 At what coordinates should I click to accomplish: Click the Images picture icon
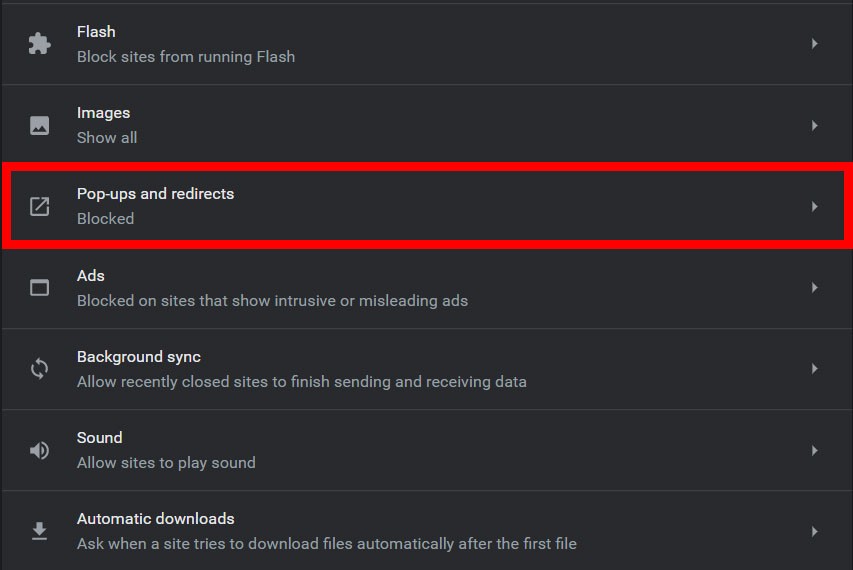39,125
